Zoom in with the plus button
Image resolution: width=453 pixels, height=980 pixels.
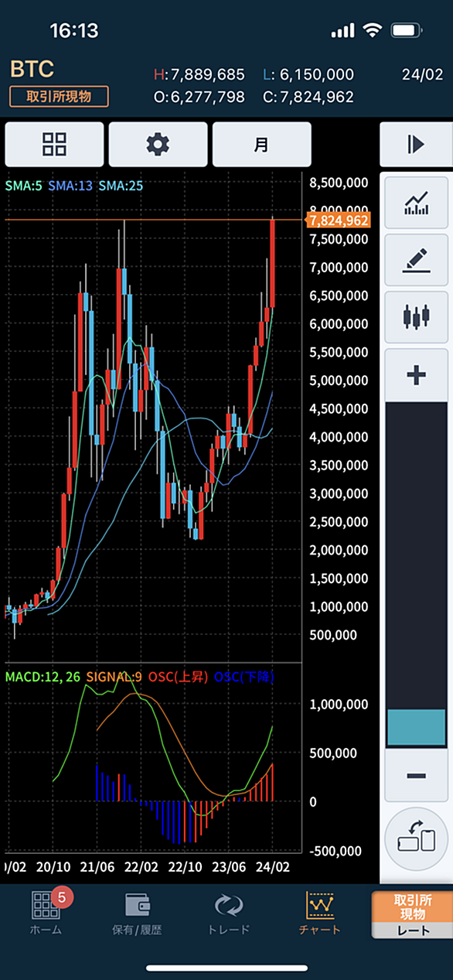coord(416,375)
